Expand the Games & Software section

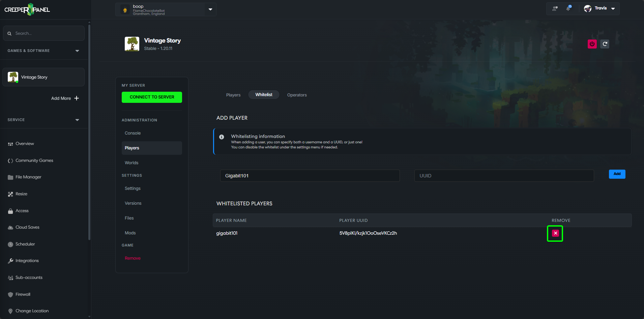pyautogui.click(x=77, y=51)
